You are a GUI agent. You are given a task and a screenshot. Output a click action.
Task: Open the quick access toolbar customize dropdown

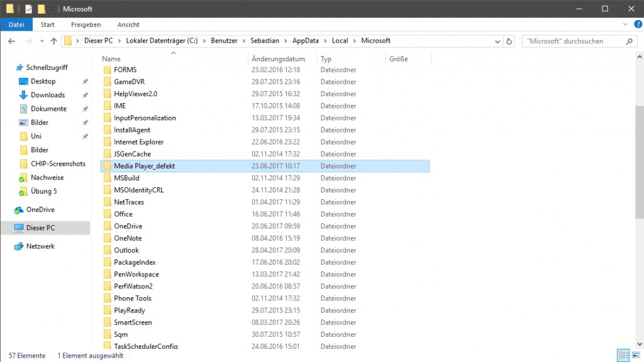52,9
